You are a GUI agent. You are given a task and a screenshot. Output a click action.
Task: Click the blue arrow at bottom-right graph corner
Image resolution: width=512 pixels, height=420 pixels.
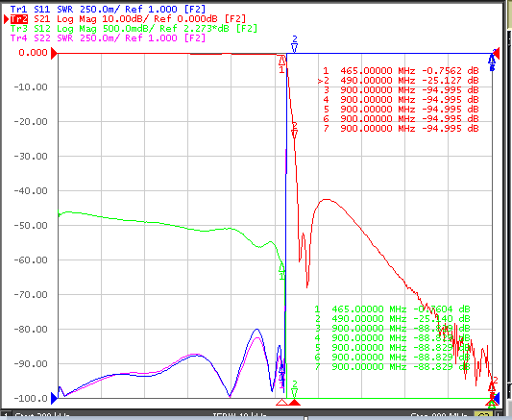pyautogui.click(x=497, y=399)
